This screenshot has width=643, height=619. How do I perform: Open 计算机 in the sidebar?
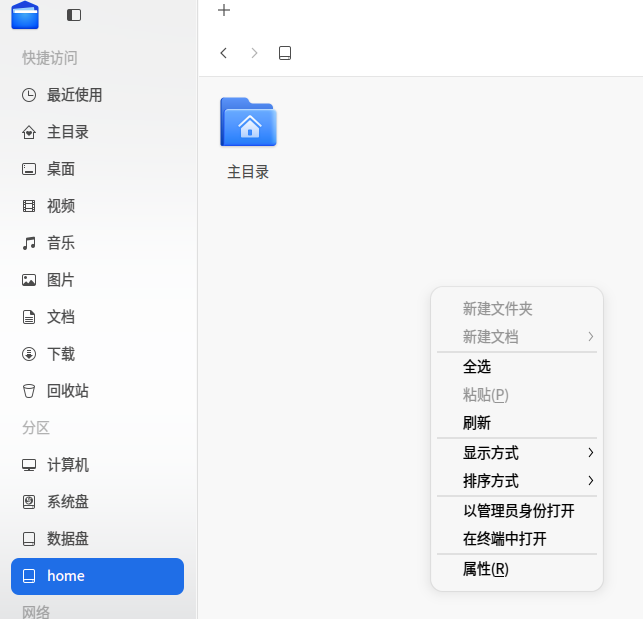coord(98,465)
